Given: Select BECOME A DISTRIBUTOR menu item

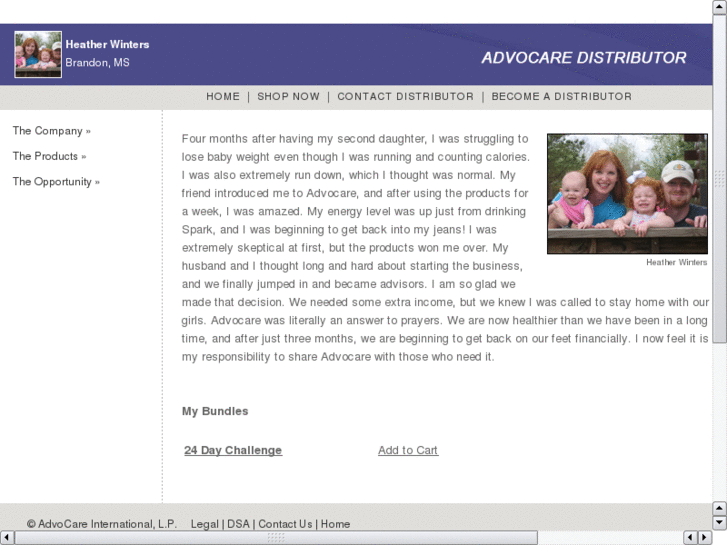Looking at the screenshot, I should (x=561, y=96).
